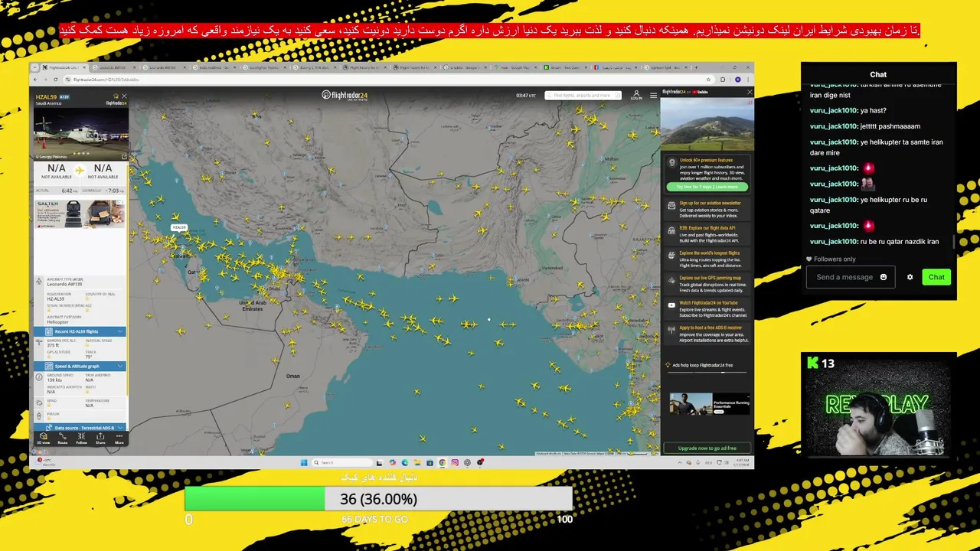This screenshot has width=980, height=551.
Task: Click the landscape video thumbnail in sidebar
Action: [x=707, y=123]
